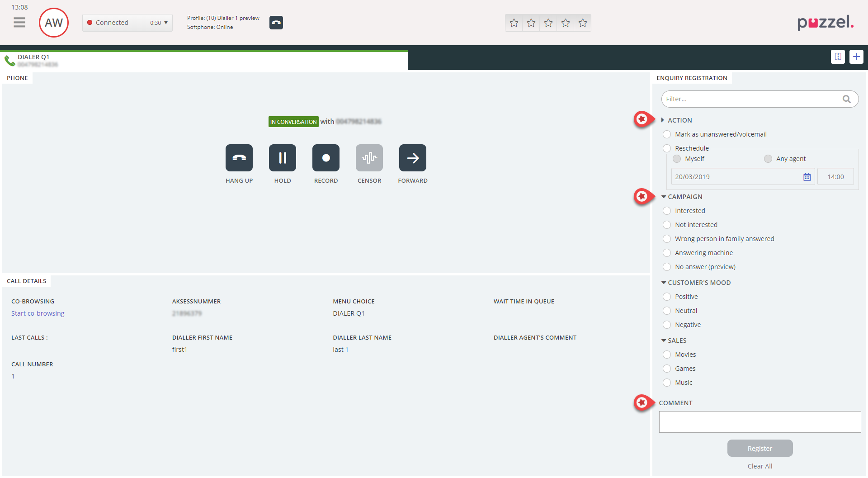Click the Forward call arrow icon
This screenshot has height=478, width=868.
[x=412, y=158]
